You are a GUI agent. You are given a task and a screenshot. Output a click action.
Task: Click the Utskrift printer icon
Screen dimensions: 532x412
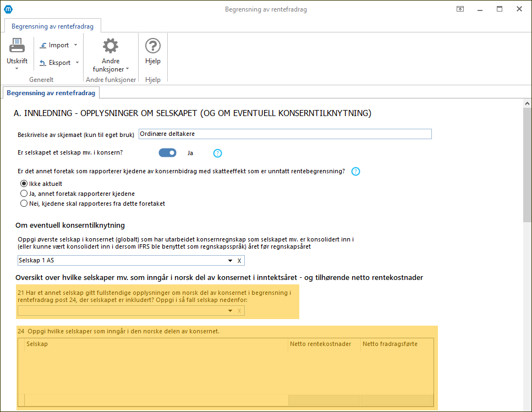pyautogui.click(x=17, y=46)
